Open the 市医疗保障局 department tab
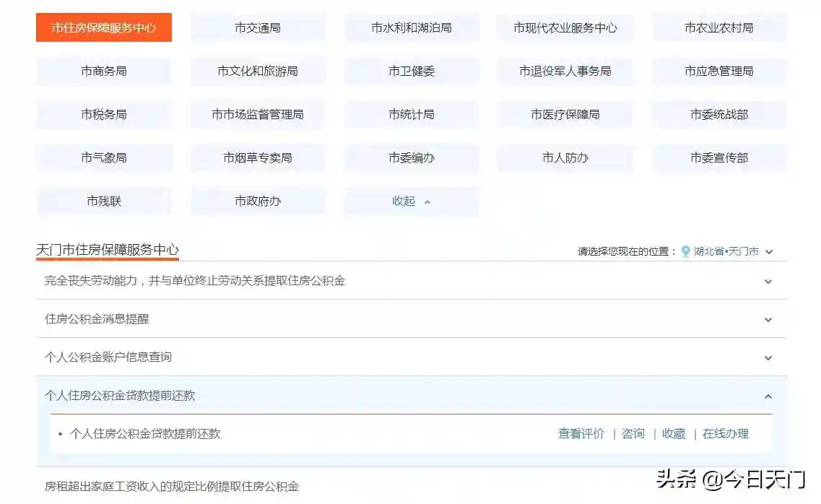The image size is (821, 504). click(565, 114)
